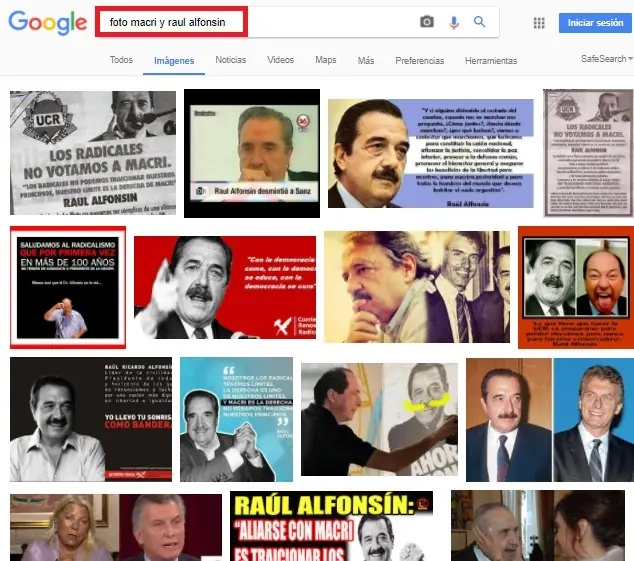Open side-by-side Alfonsín and Macri portrait
The height and width of the screenshot is (561, 634).
[x=550, y=420]
